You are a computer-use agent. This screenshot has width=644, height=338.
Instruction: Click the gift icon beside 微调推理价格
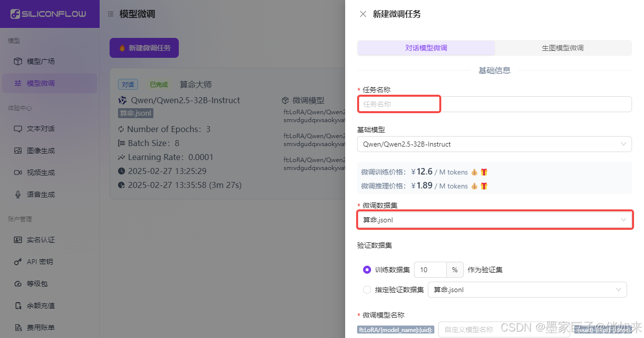[484, 186]
